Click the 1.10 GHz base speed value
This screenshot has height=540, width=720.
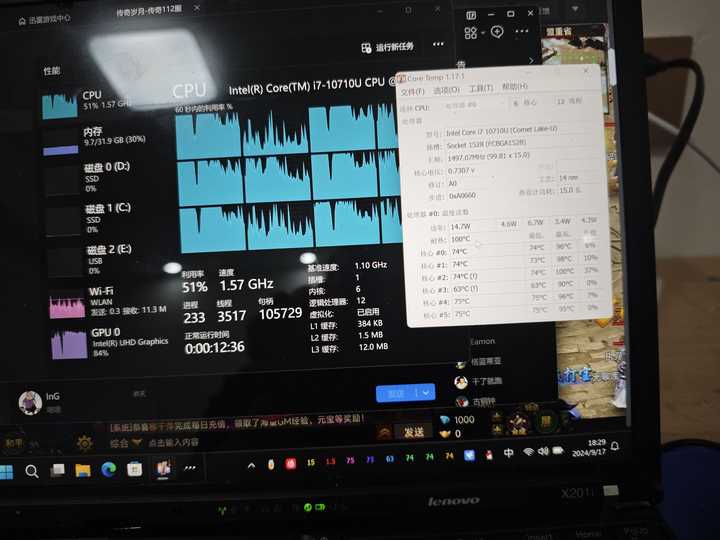coord(371,265)
